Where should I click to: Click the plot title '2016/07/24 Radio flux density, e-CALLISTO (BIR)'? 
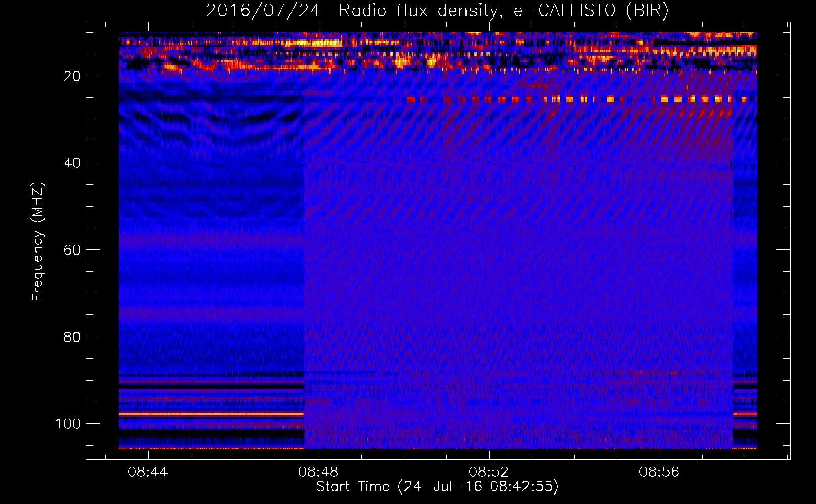coord(437,10)
